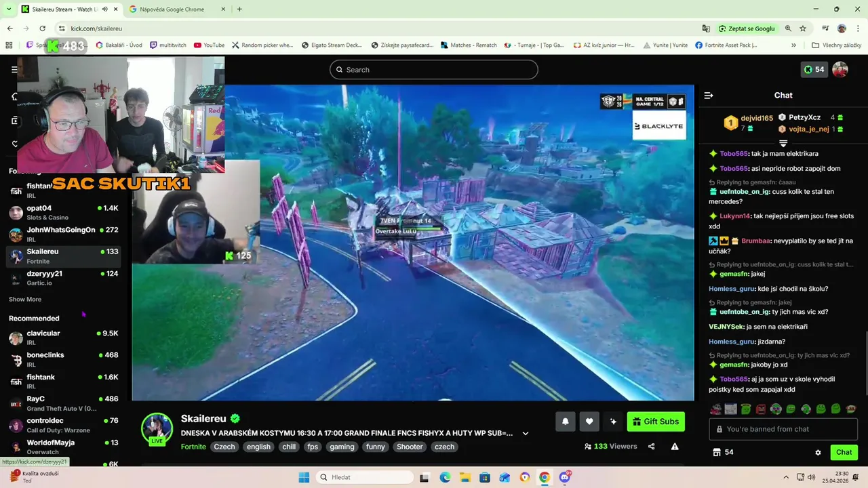
Task: Open Matches - Rematch bookmark
Action: click(469, 45)
